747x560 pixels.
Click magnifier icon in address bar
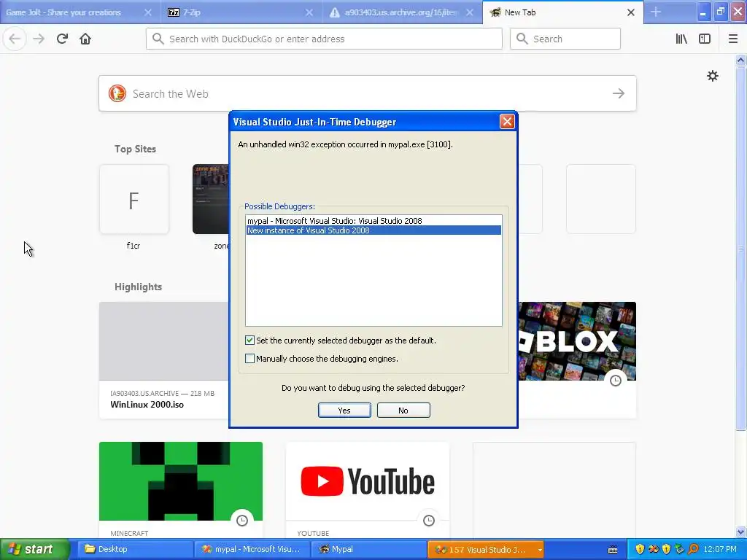point(158,39)
